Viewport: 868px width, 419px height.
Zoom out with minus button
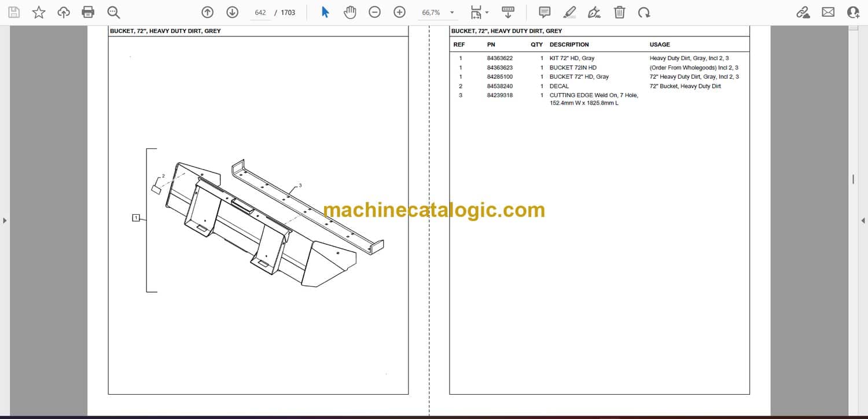pyautogui.click(x=375, y=12)
